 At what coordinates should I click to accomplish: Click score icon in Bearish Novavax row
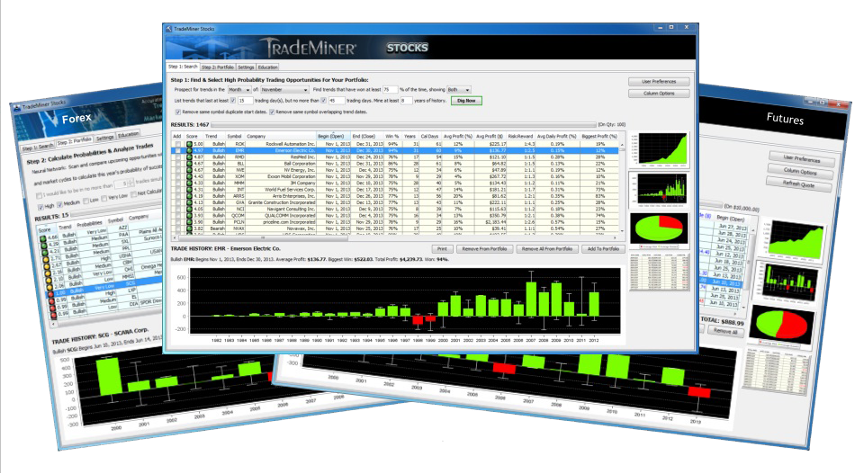190,228
